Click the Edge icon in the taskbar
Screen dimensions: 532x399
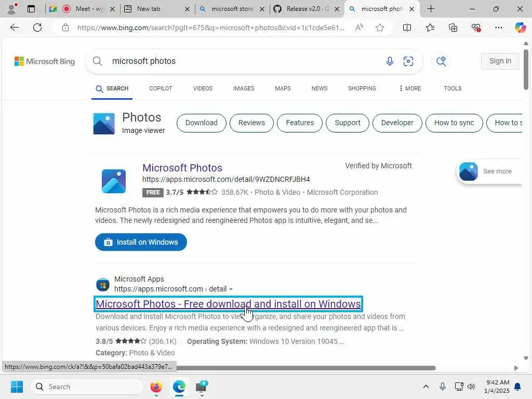179,387
